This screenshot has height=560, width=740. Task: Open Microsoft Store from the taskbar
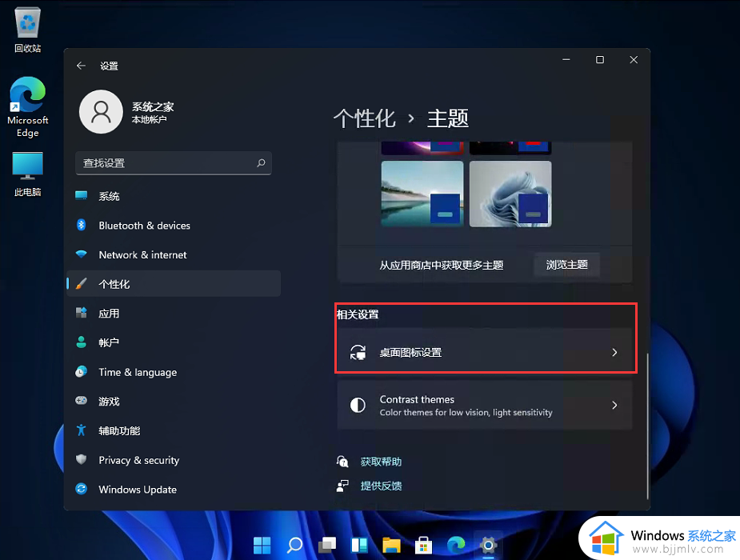(x=423, y=546)
